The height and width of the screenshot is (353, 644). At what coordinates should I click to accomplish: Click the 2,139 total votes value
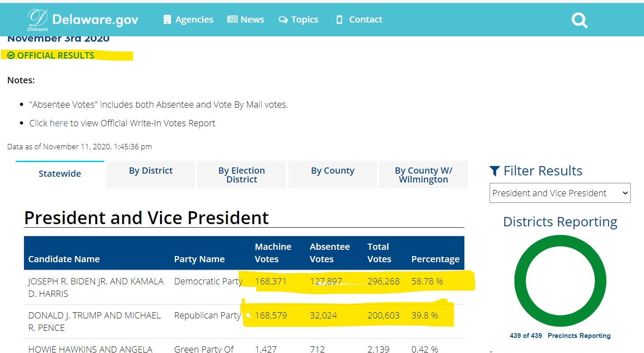[x=378, y=349]
